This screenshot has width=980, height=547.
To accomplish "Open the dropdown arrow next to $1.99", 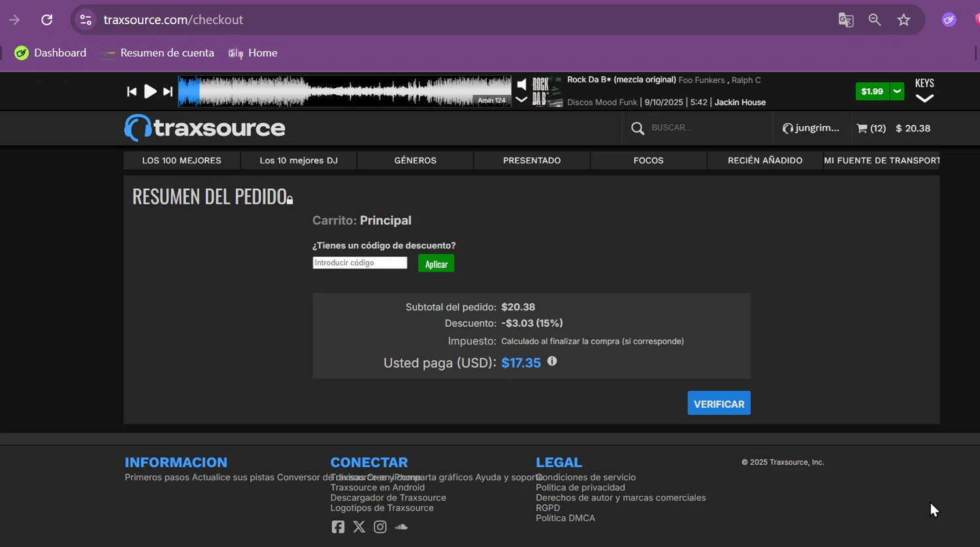I will 897,91.
